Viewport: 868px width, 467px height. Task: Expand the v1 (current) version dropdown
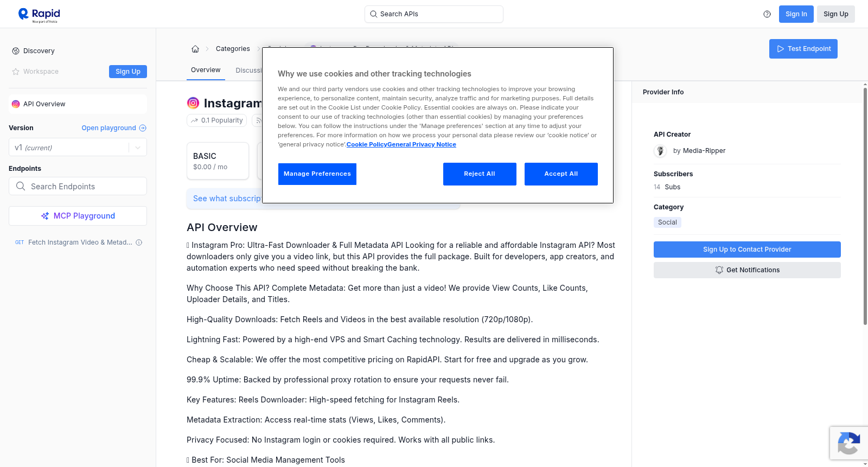tap(78, 148)
